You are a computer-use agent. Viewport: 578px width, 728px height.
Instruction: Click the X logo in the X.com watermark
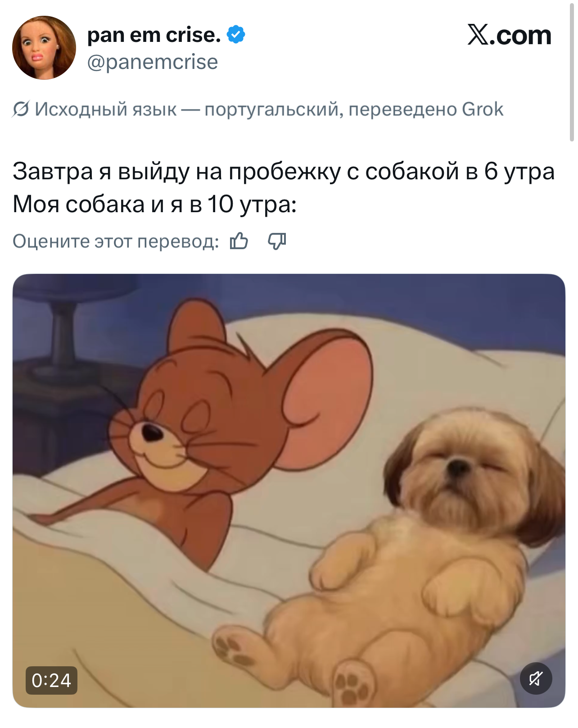click(478, 35)
